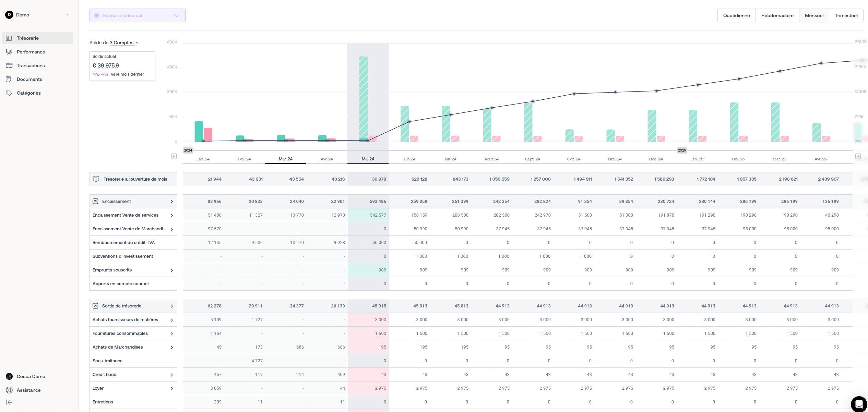Expand Achats fournisseurs de matières row

pyautogui.click(x=172, y=320)
